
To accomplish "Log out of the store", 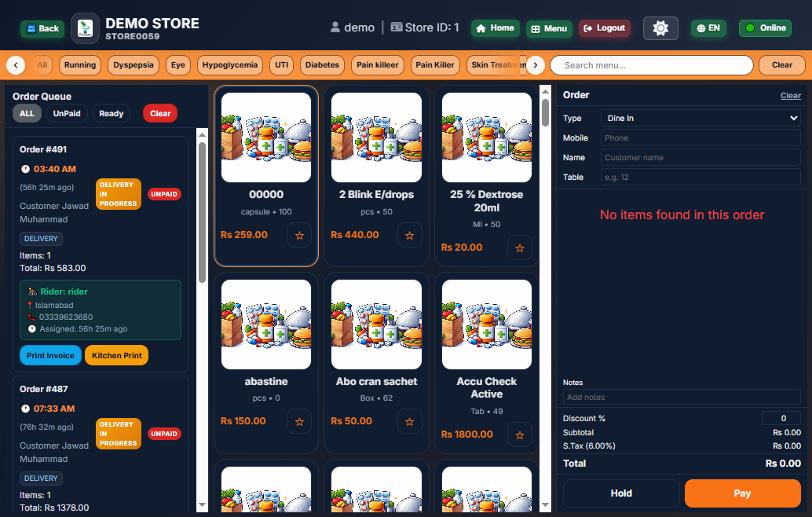I will pyautogui.click(x=605, y=28).
